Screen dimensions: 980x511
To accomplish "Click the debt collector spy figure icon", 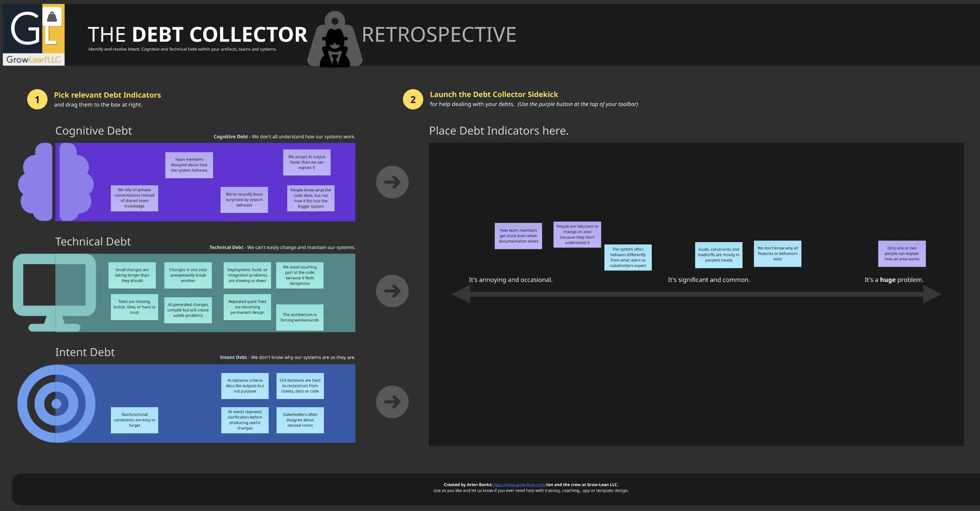I will click(x=335, y=39).
